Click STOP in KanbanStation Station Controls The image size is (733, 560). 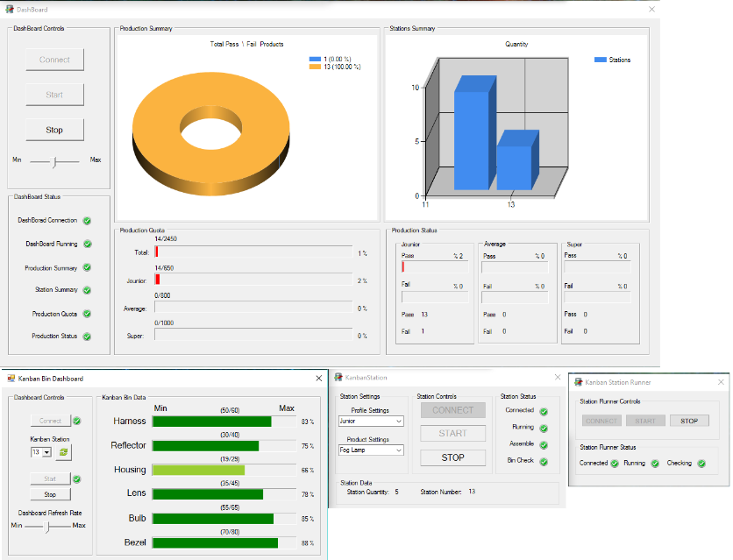click(453, 457)
